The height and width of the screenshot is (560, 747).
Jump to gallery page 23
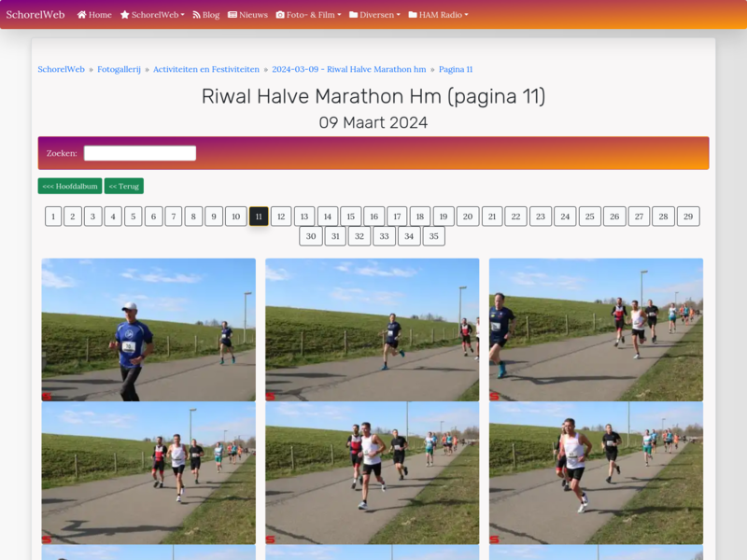(541, 217)
